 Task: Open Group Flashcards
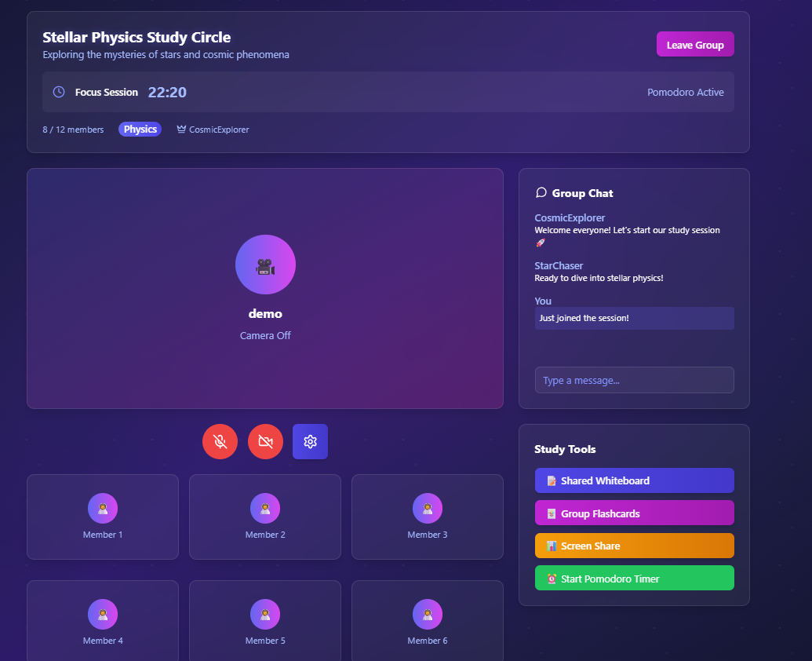(x=635, y=513)
